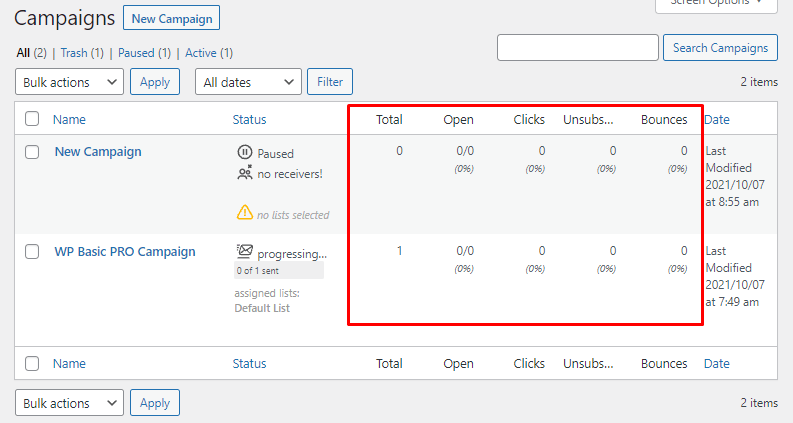Image resolution: width=793 pixels, height=423 pixels.
Task: Switch to the Active campaigns filter
Action: point(208,52)
